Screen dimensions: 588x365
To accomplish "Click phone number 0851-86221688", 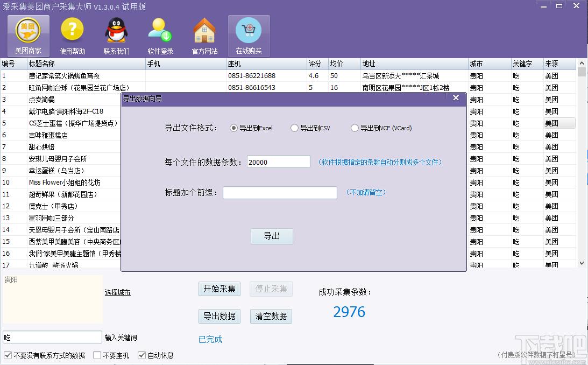I will pos(252,76).
